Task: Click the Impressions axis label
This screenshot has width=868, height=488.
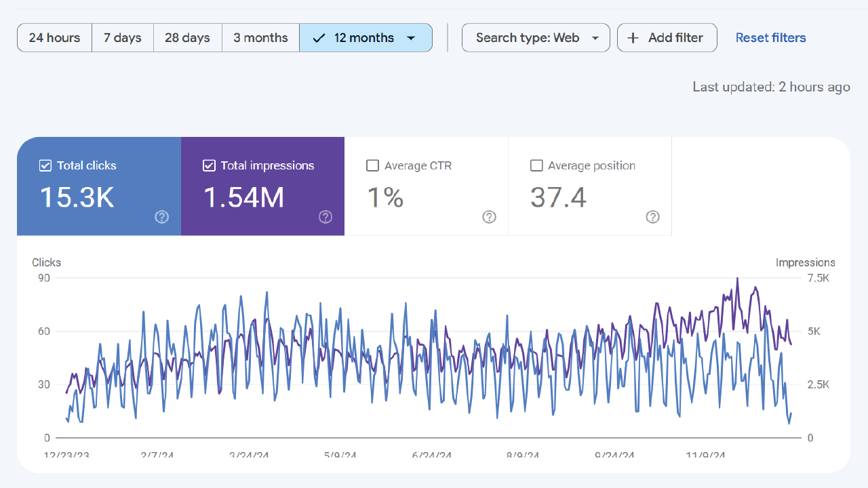Action: pyautogui.click(x=806, y=262)
